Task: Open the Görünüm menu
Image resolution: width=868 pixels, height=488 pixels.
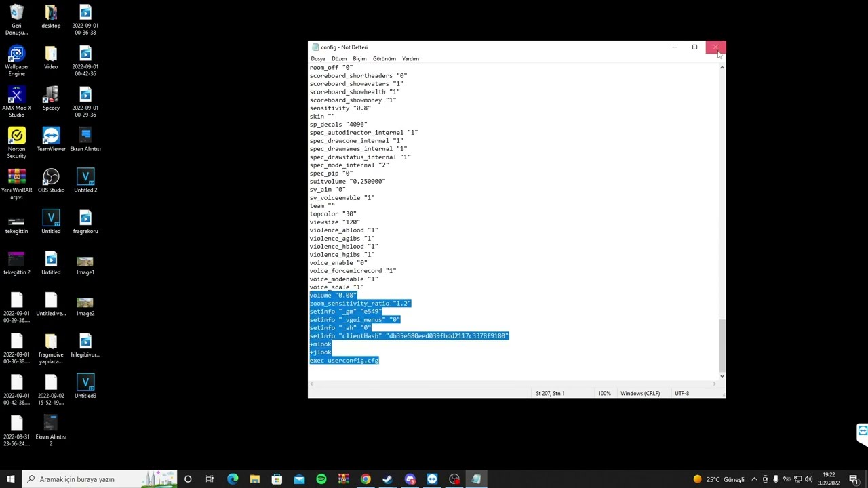Action: (x=384, y=58)
